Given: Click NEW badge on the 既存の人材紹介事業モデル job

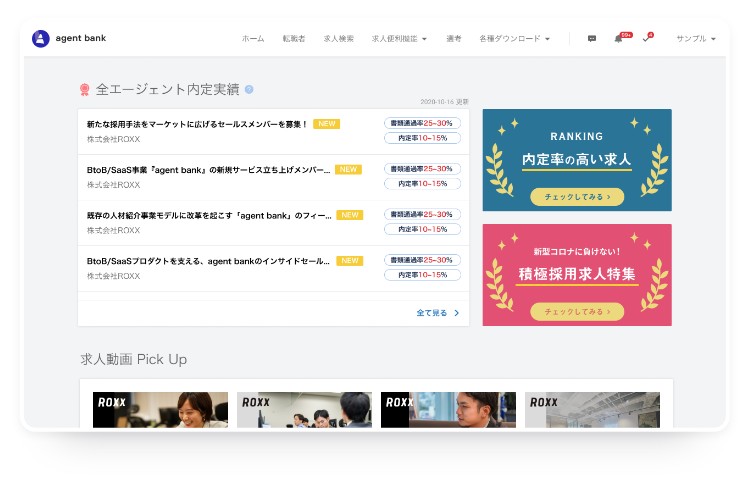Looking at the screenshot, I should point(350,215).
